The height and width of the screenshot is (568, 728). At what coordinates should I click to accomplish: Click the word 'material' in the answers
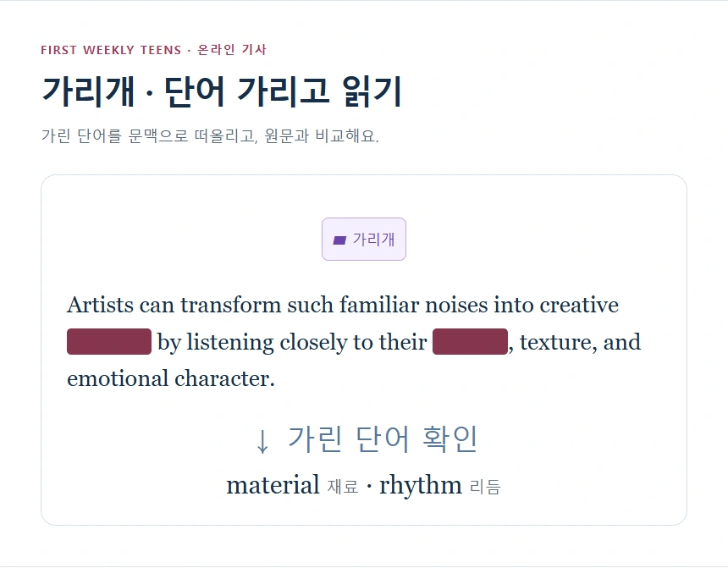273,485
